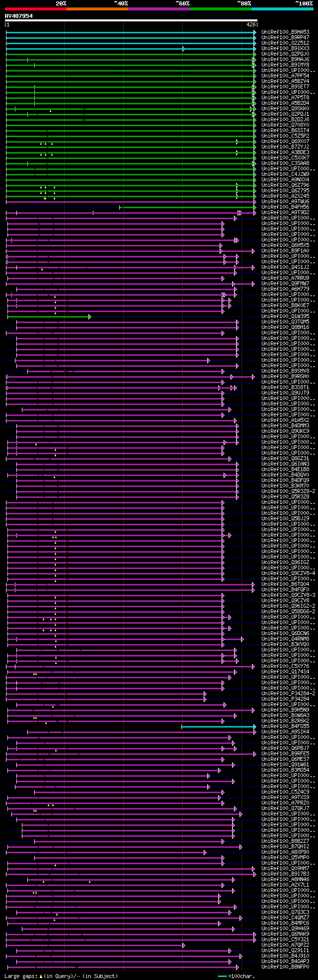This screenshot has width=318, height=980.
Task: Click the orange ~40% identity legend bar
Action: (x=97, y=8)
